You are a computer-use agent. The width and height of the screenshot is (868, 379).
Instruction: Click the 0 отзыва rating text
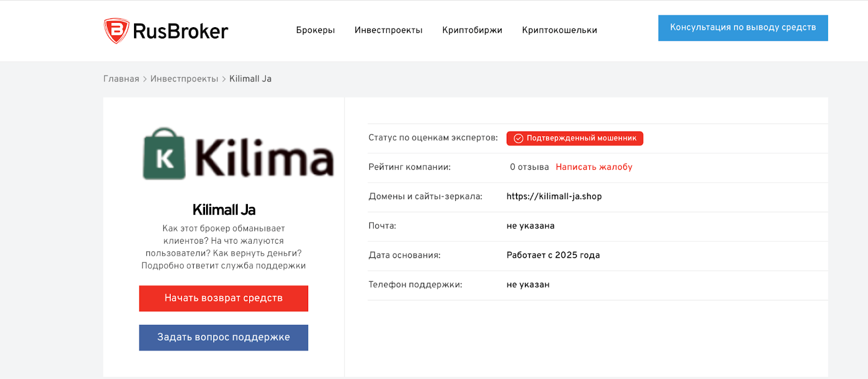coord(529,167)
